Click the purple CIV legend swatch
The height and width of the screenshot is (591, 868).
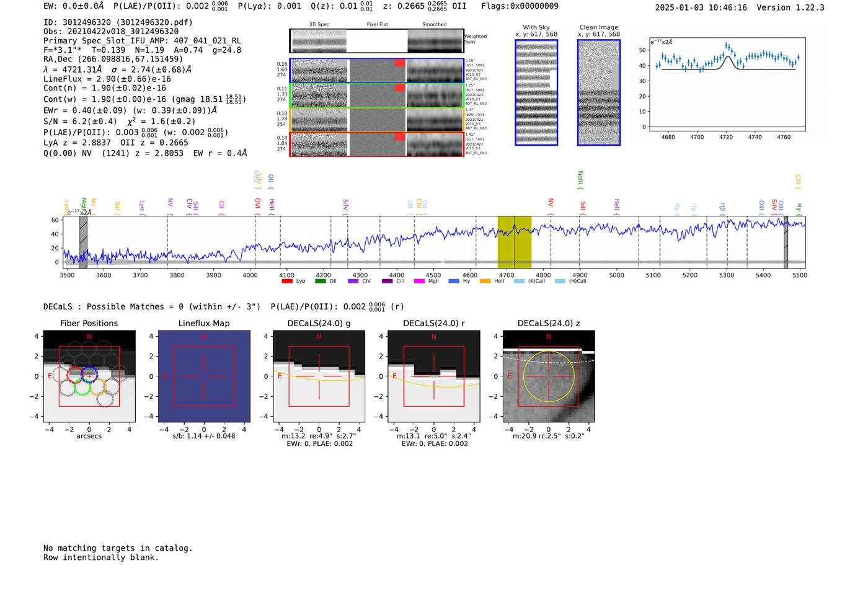point(353,282)
